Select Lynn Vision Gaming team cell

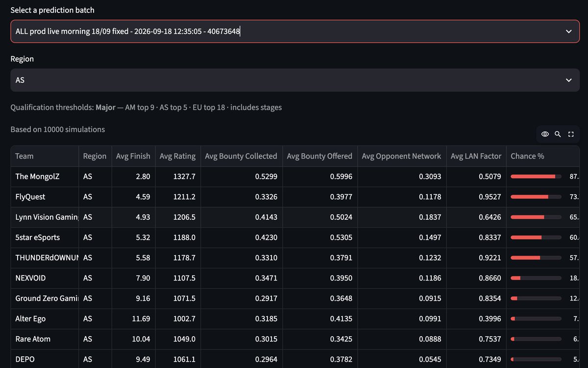45,217
